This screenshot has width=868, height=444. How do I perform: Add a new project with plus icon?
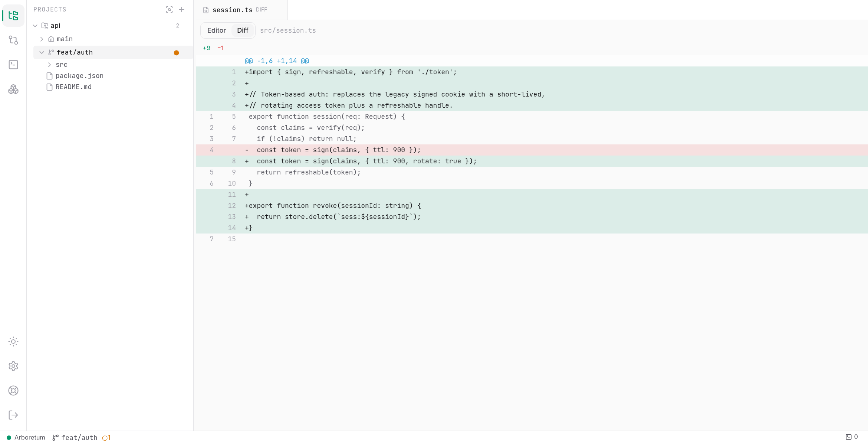181,10
